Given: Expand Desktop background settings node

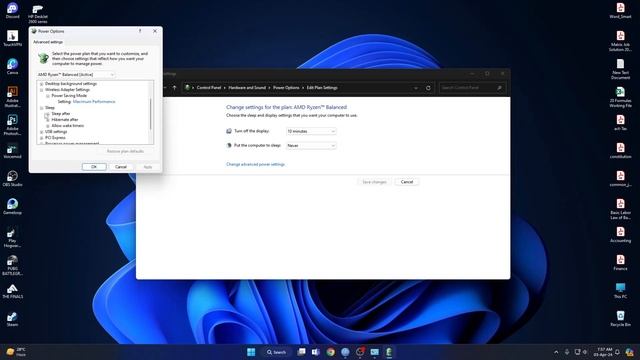Looking at the screenshot, I should point(41,84).
